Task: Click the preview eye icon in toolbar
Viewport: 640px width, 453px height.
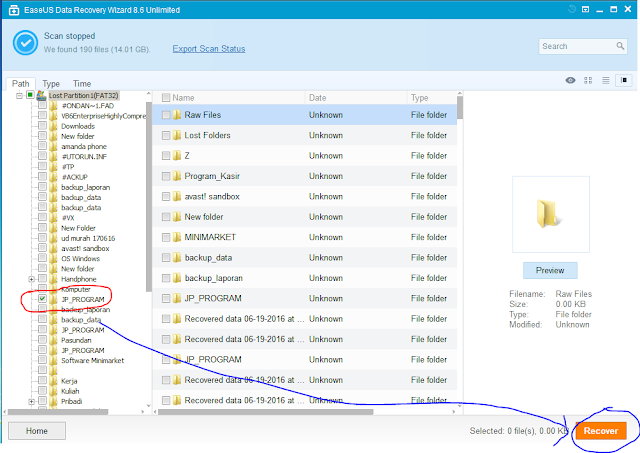Action: point(570,80)
